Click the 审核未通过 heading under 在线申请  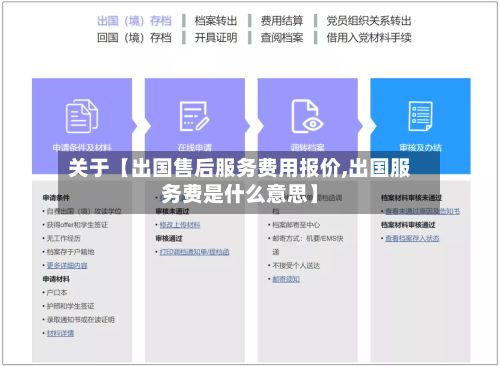(172, 211)
